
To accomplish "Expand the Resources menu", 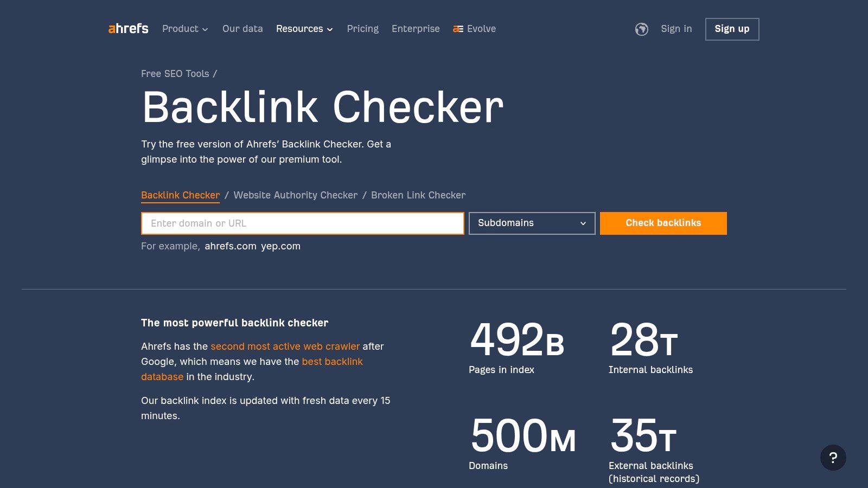I will [x=304, y=29].
